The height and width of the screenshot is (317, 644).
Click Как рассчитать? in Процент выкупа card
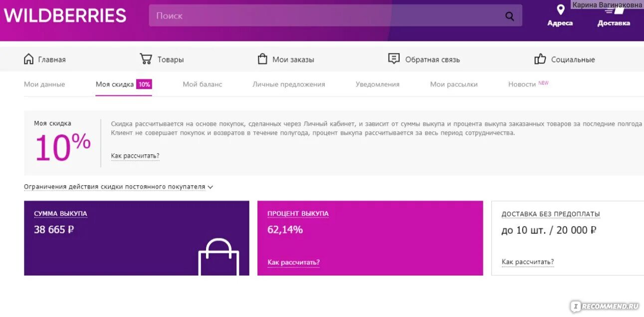pos(293,262)
